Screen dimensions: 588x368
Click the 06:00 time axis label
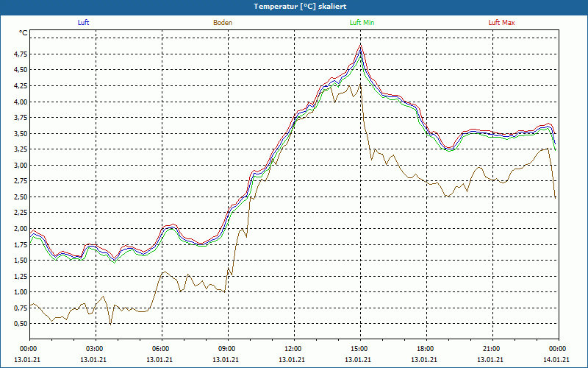click(162, 349)
